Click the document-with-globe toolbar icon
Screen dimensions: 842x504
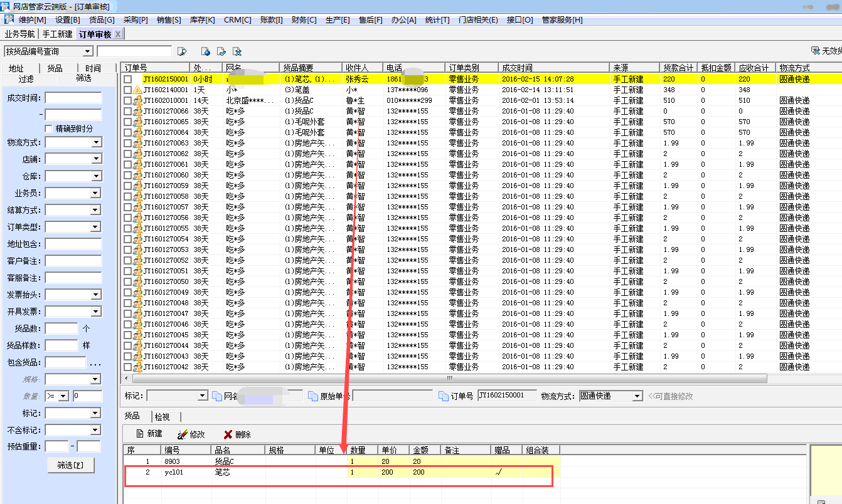click(x=205, y=51)
